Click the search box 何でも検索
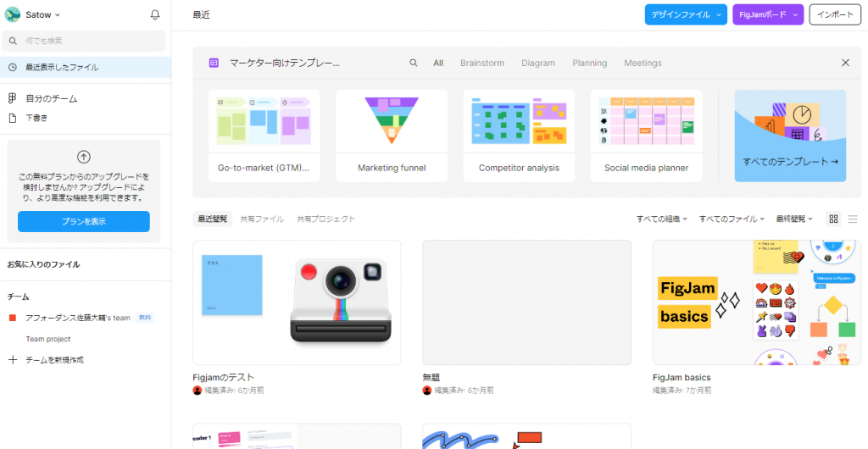 coord(84,41)
